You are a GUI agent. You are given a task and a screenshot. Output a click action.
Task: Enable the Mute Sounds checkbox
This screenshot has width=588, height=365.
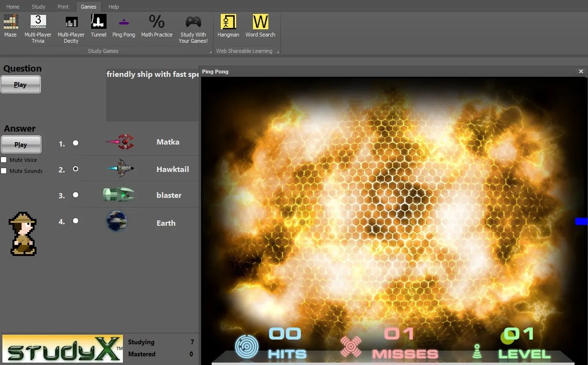tap(4, 171)
